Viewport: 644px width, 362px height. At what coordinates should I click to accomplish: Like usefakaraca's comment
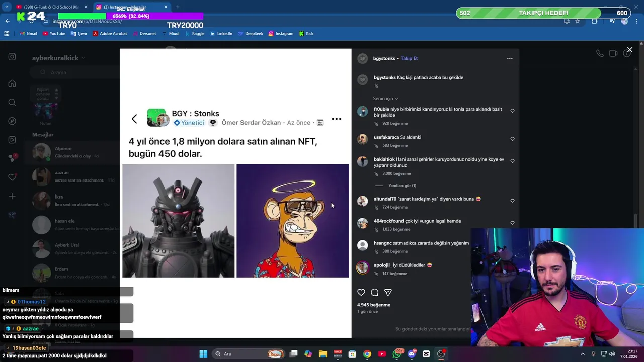[x=512, y=139]
